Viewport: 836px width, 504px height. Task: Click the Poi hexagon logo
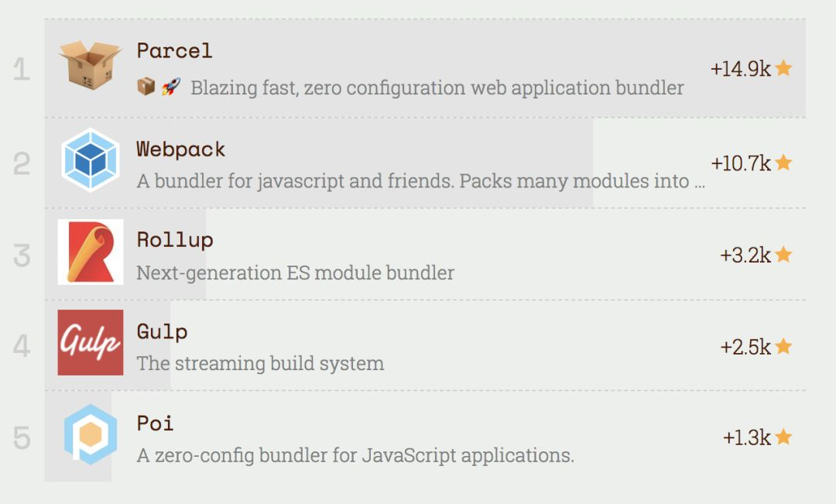91,434
